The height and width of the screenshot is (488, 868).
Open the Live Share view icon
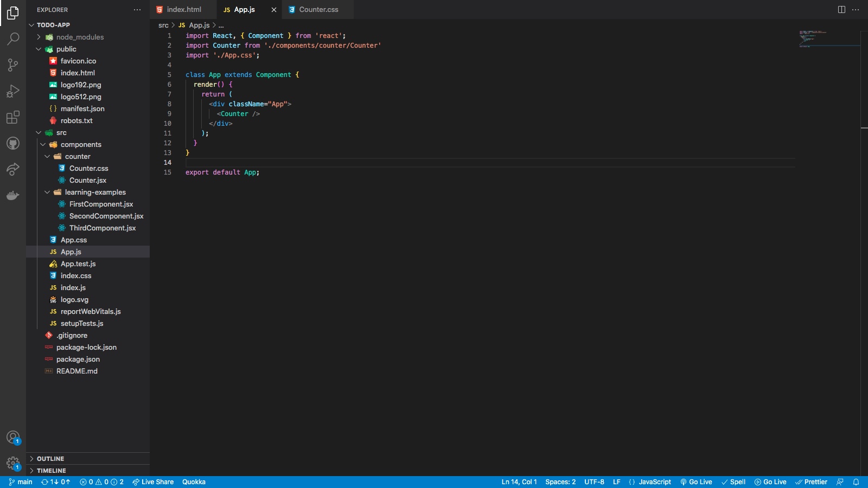13,169
